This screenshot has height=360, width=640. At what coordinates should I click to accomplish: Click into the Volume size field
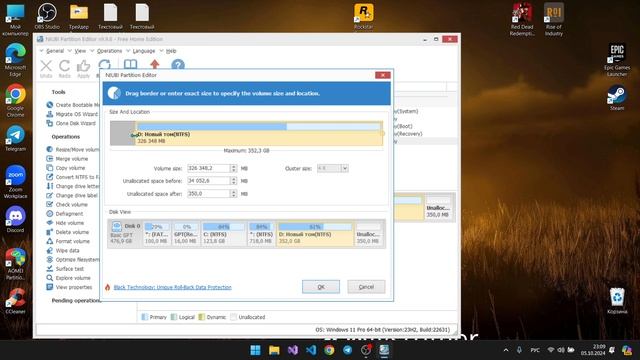point(209,168)
